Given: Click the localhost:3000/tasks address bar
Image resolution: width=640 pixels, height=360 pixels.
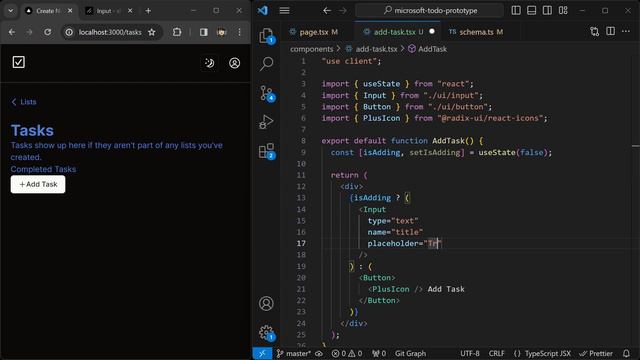Looking at the screenshot, I should 110,32.
